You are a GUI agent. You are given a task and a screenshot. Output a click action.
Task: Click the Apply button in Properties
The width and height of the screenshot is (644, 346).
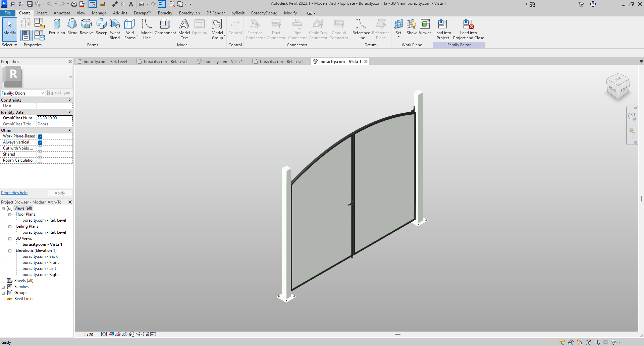tap(60, 193)
